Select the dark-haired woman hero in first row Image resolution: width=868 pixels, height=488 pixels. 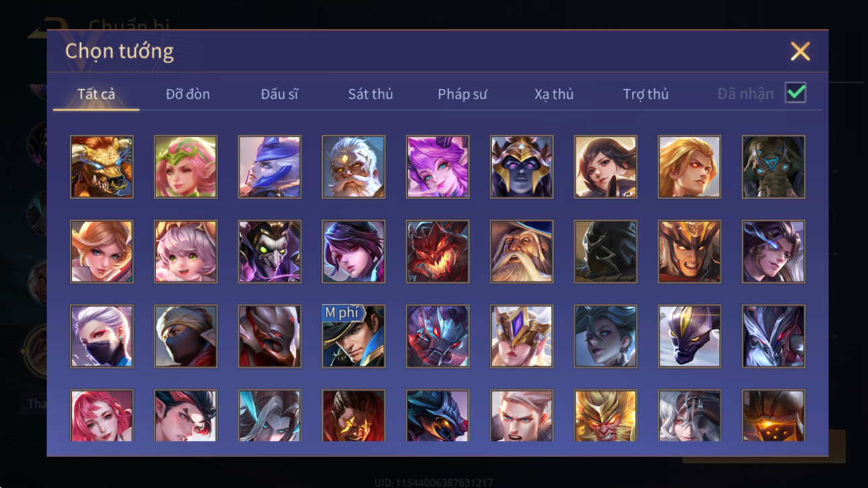605,167
